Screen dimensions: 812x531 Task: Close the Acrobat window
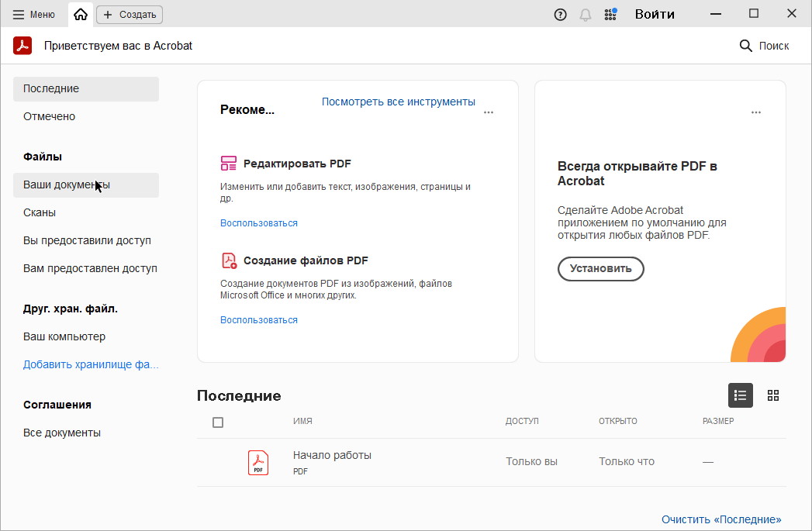point(792,14)
